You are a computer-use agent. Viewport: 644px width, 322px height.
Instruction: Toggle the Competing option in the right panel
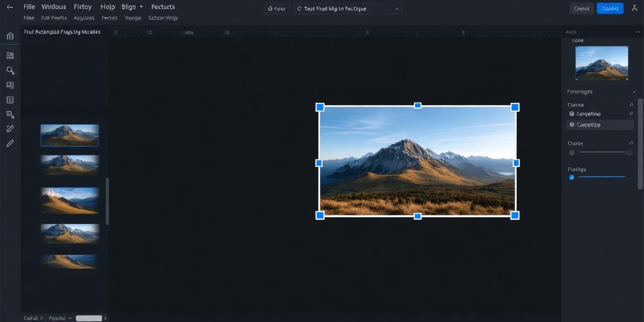pos(572,114)
